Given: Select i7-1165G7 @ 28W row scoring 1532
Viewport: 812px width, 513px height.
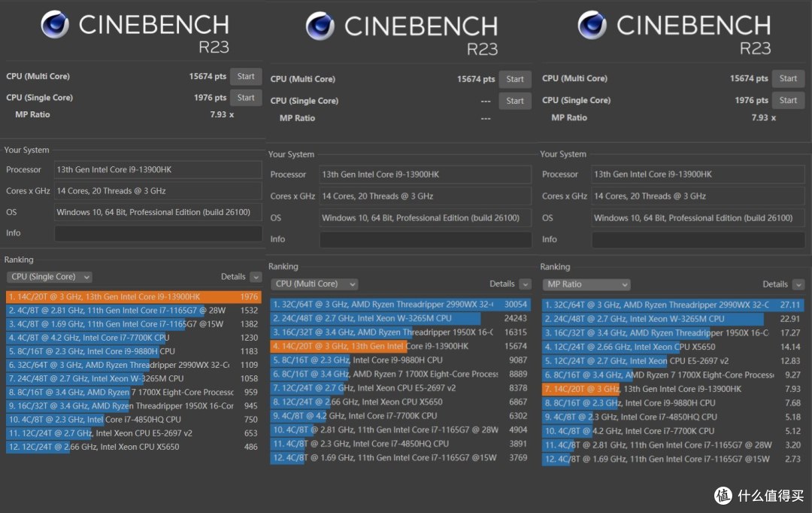Looking at the screenshot, I should pyautogui.click(x=134, y=311).
